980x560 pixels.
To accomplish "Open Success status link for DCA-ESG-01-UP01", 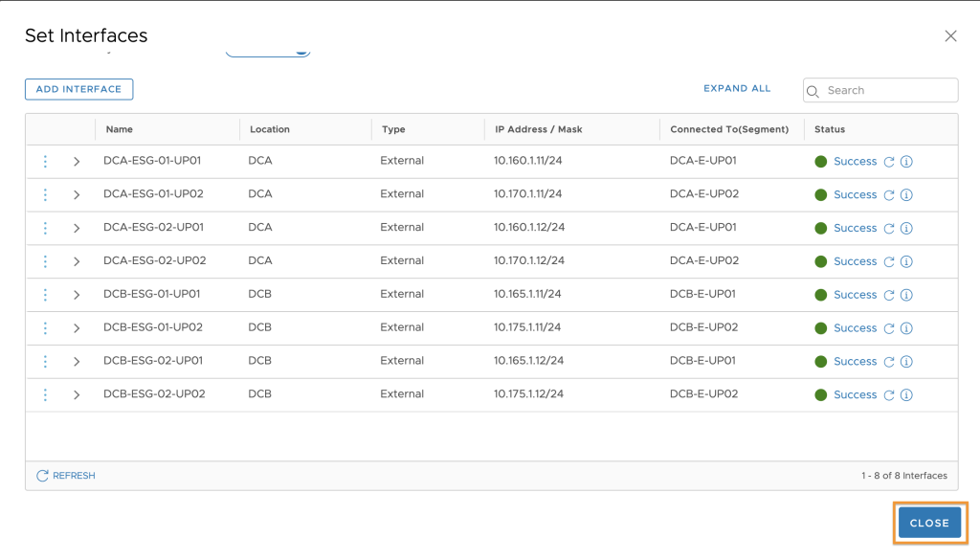I will pos(855,161).
